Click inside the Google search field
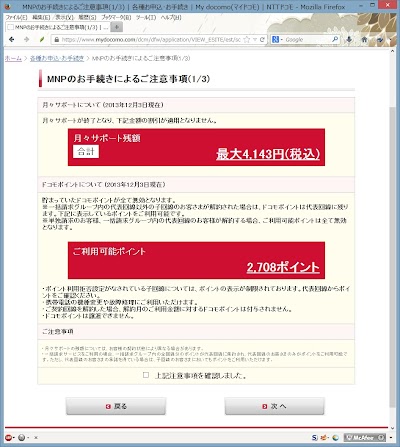This screenshot has height=447, width=400. [x=308, y=40]
